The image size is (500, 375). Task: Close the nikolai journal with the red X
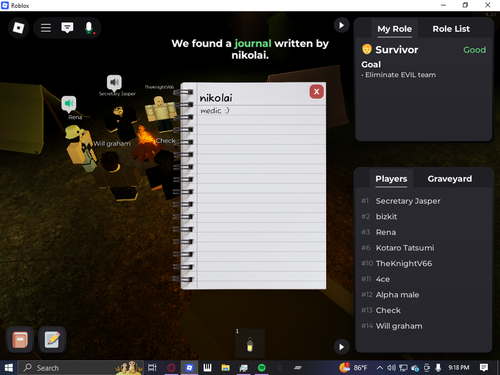[x=317, y=92]
